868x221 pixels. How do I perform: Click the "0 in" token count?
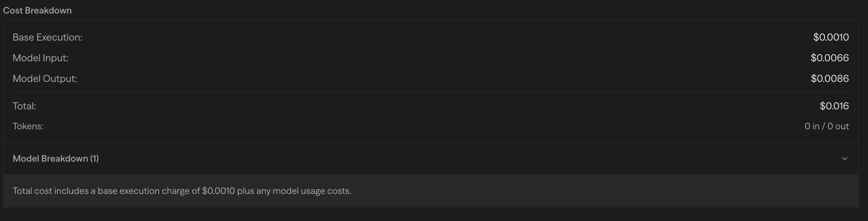pos(812,126)
